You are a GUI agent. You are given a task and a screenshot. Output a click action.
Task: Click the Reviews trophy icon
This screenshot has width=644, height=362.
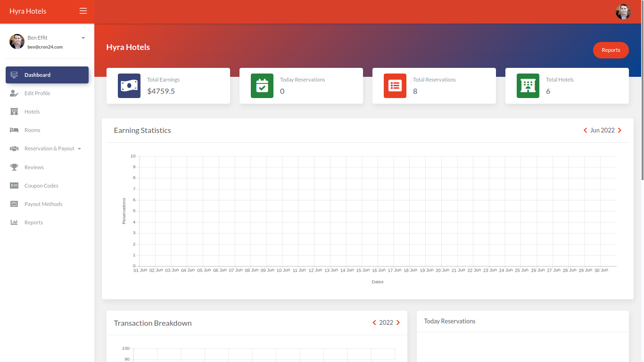pyautogui.click(x=14, y=167)
